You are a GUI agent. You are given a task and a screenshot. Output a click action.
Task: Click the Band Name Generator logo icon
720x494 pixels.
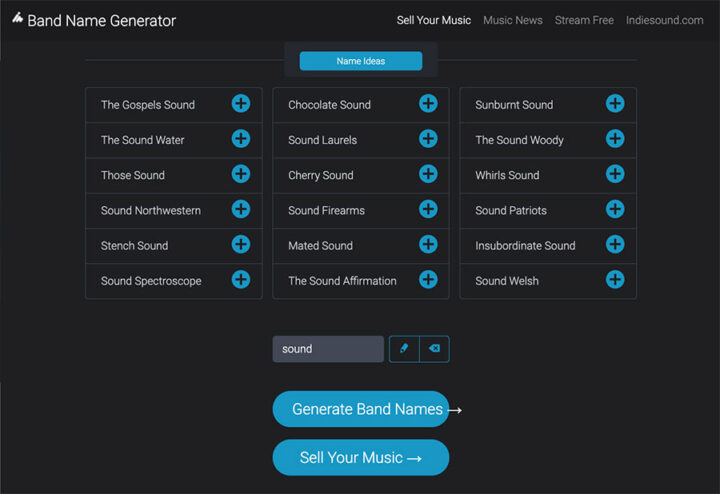[17, 19]
